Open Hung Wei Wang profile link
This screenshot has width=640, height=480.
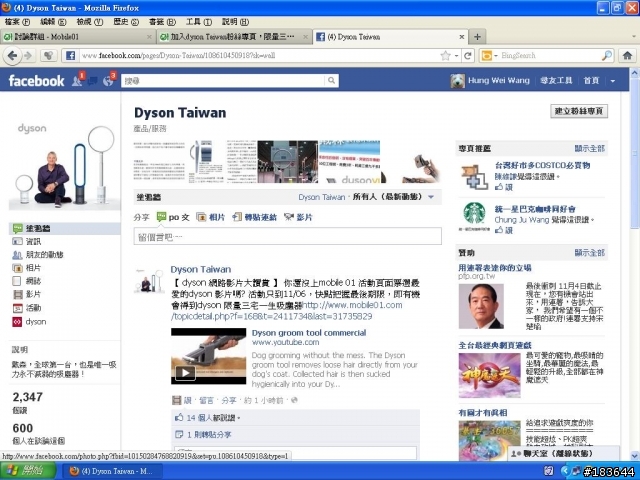(x=498, y=80)
